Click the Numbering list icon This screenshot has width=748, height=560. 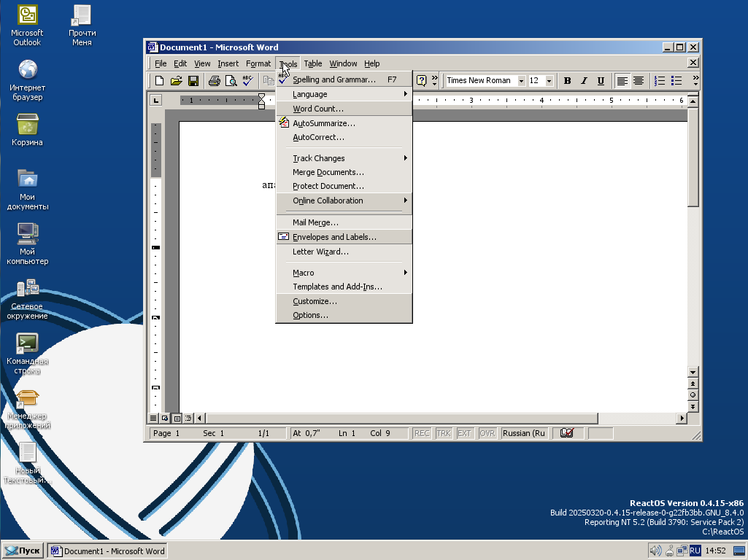click(660, 81)
